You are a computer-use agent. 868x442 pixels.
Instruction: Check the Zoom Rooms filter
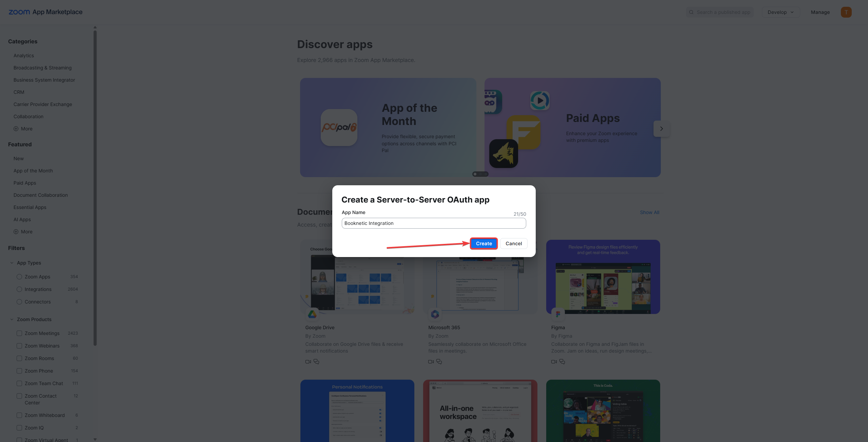point(19,358)
